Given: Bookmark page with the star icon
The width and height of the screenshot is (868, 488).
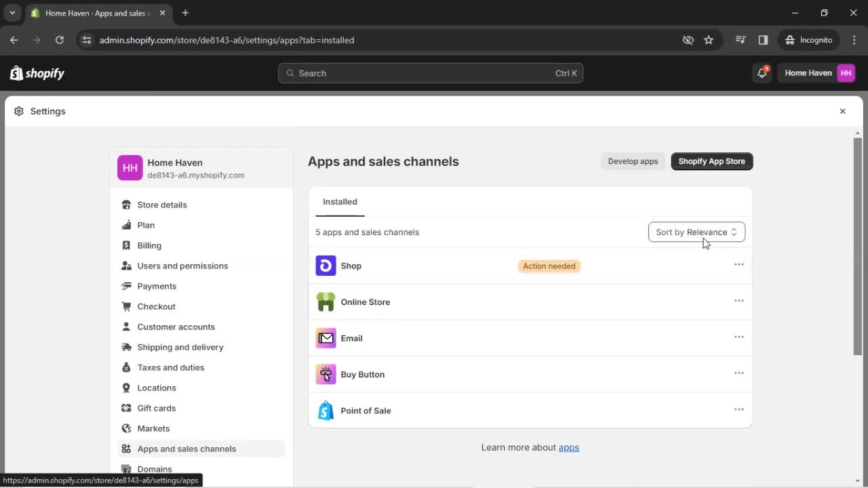Looking at the screenshot, I should [709, 40].
